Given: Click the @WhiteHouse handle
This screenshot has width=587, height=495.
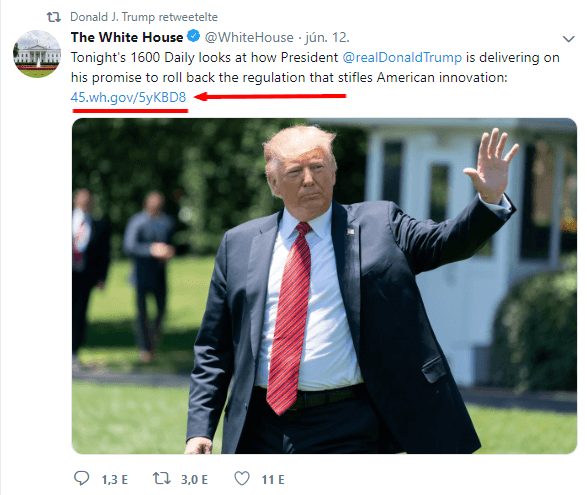Looking at the screenshot, I should pos(249,37).
